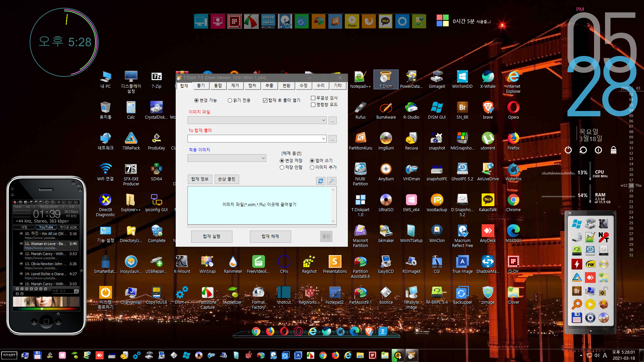Open the WinToHDD desktop icon
The height and width of the screenshot is (362, 644).
(462, 80)
